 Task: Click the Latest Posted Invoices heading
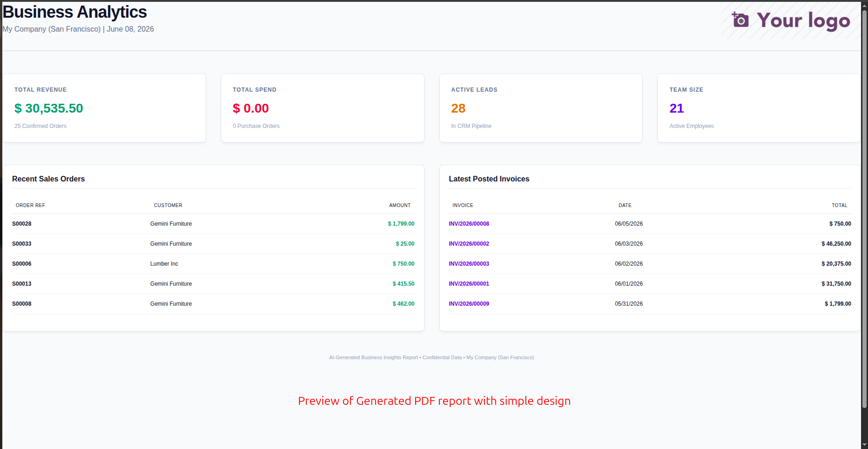(x=489, y=179)
